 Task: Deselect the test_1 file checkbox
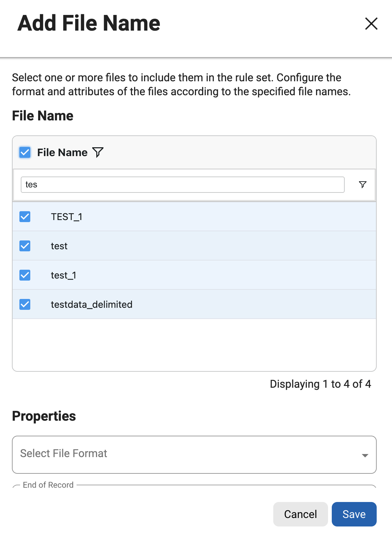pyautogui.click(x=25, y=275)
